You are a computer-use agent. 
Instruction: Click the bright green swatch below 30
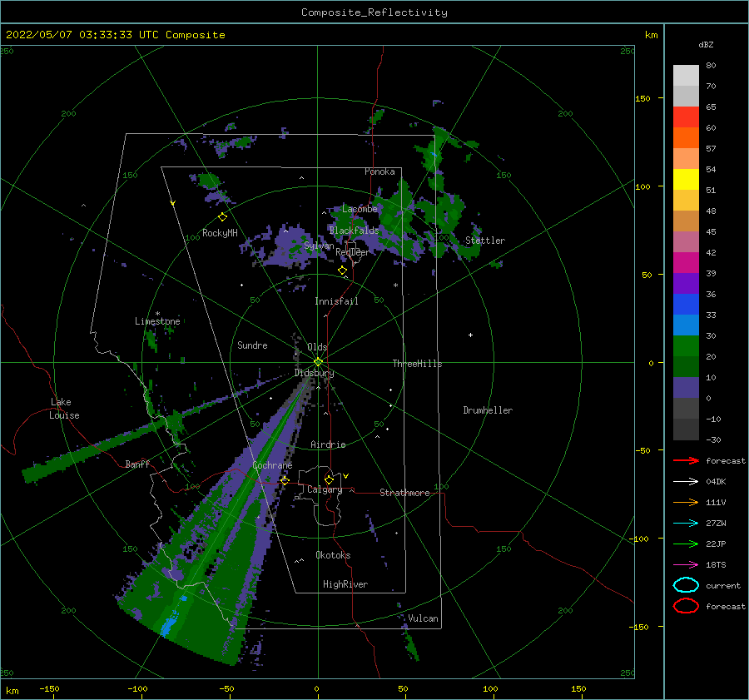coord(686,346)
